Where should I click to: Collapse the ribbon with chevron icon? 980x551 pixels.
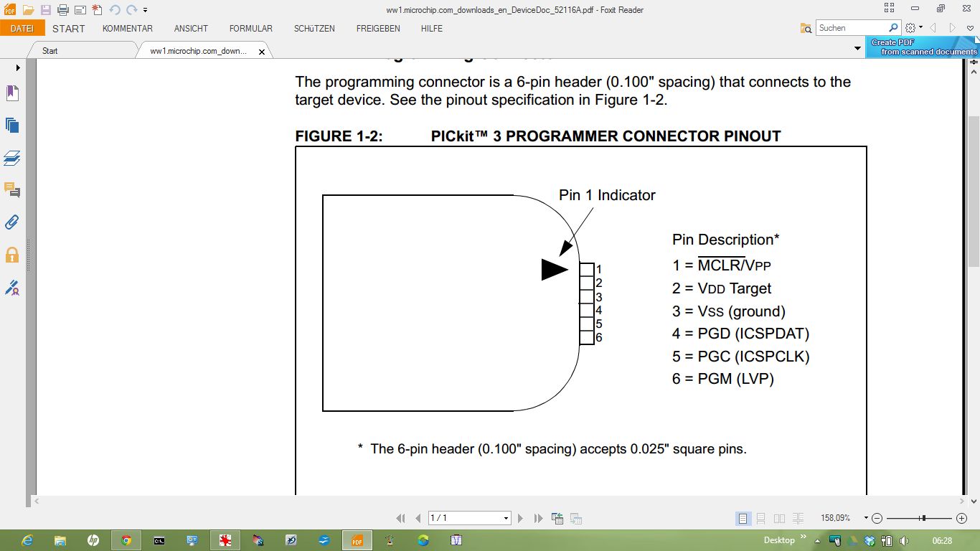970,28
